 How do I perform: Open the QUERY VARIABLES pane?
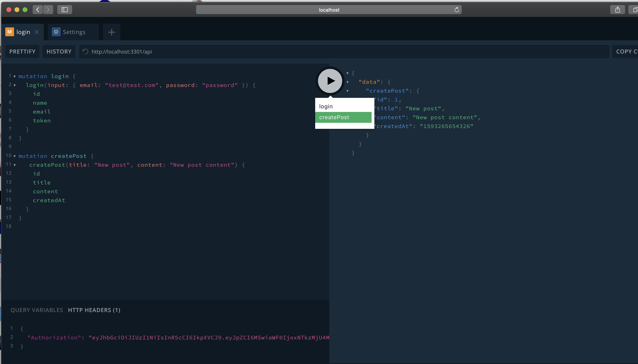tap(36, 310)
